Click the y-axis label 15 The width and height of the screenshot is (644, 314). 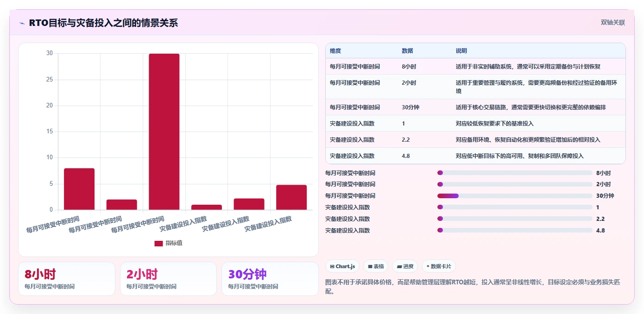tap(50, 132)
